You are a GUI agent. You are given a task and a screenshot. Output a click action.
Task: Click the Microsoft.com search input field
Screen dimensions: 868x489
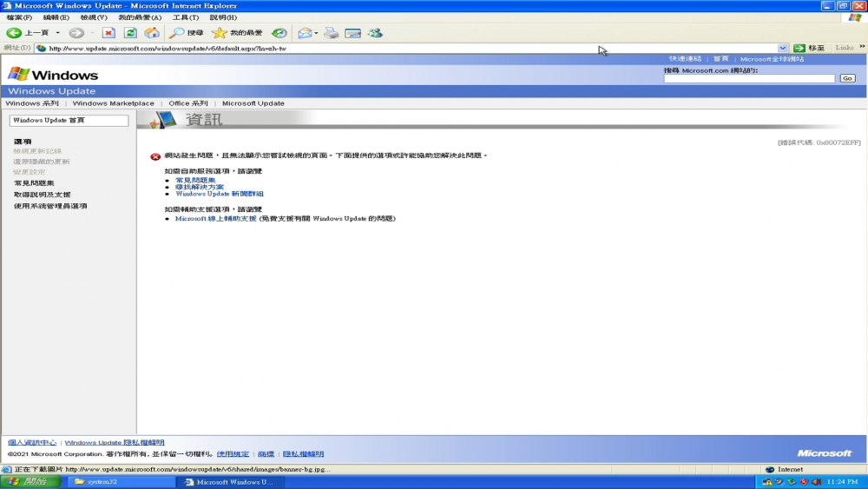click(749, 79)
